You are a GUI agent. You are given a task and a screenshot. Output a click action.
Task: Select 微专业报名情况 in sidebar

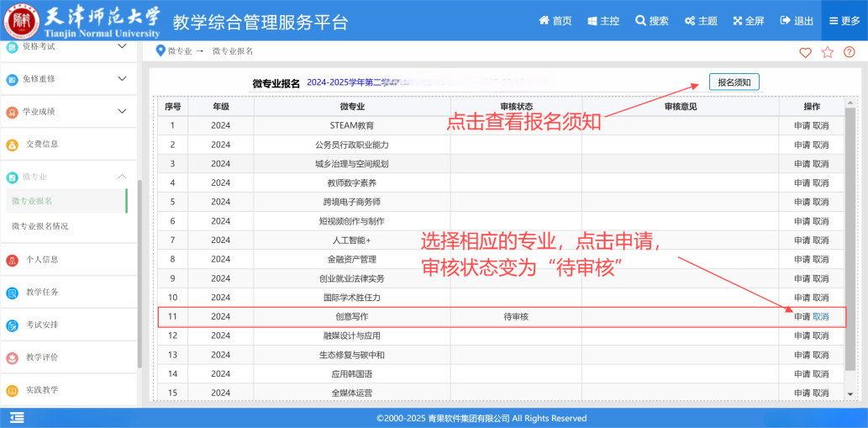pyautogui.click(x=40, y=226)
